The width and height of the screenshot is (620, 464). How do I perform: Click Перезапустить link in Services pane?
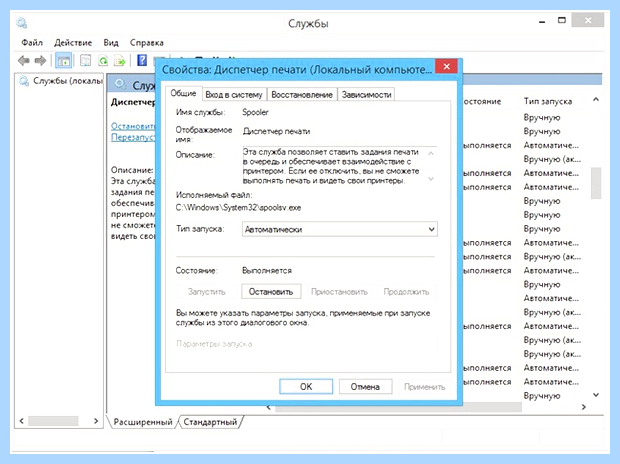[x=133, y=137]
